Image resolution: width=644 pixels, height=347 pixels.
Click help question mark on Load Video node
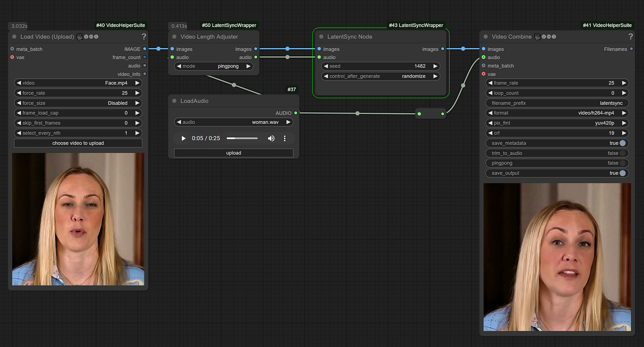(144, 37)
